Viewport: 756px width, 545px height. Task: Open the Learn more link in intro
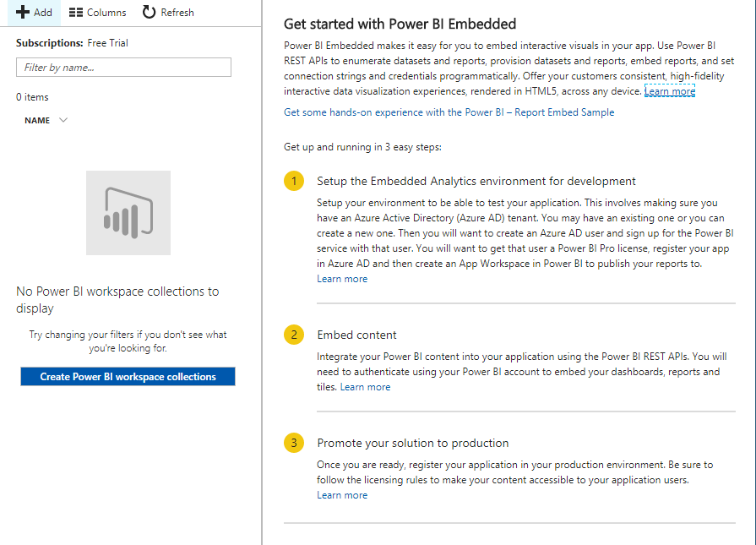tap(670, 91)
